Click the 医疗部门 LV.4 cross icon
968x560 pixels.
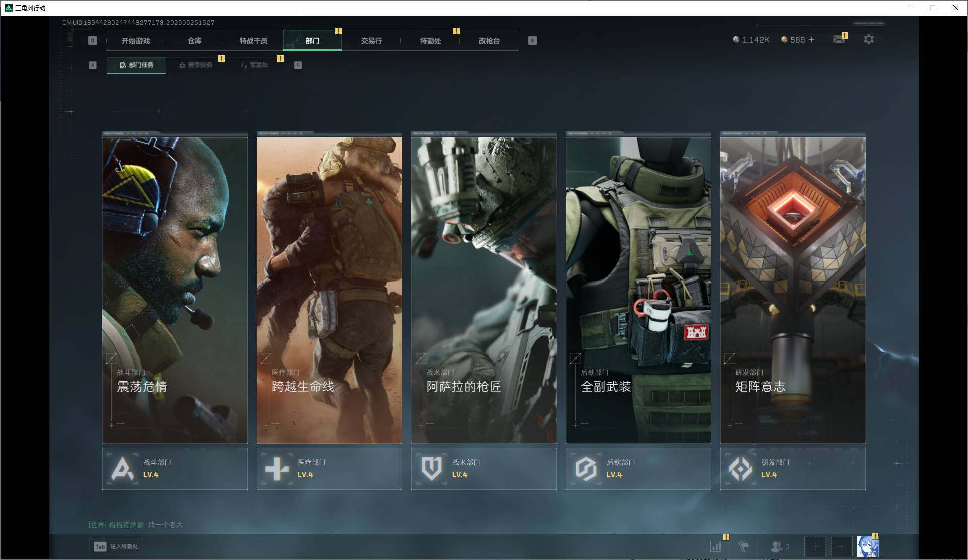[277, 469]
